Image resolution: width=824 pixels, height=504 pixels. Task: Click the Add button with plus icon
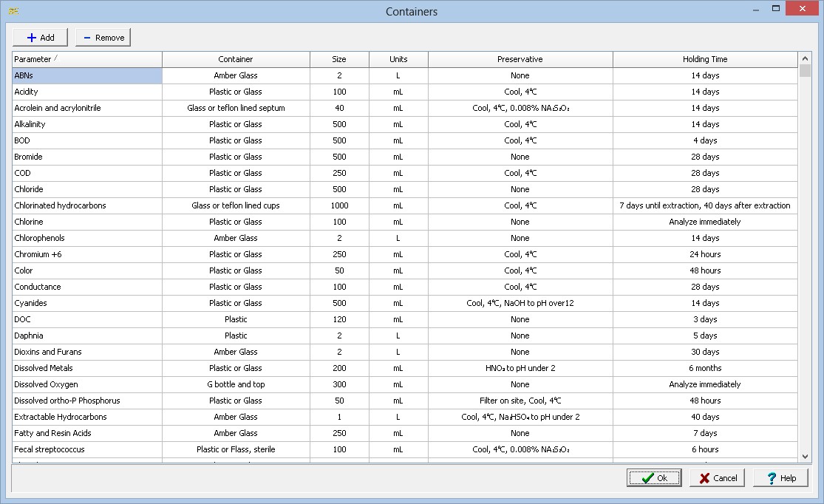pyautogui.click(x=40, y=38)
